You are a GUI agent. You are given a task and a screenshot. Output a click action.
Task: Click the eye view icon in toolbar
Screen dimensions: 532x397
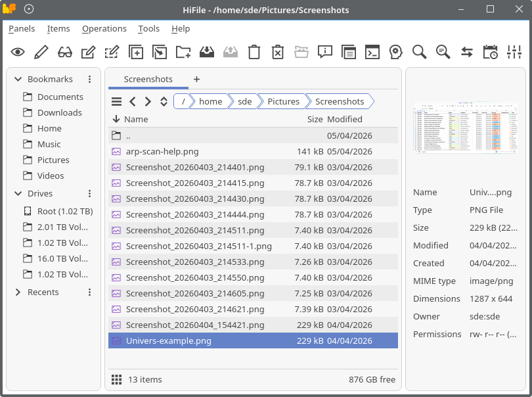[17, 52]
